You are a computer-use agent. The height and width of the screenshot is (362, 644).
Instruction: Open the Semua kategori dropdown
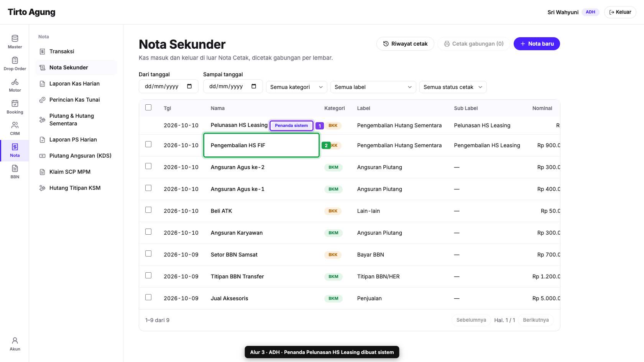click(297, 87)
